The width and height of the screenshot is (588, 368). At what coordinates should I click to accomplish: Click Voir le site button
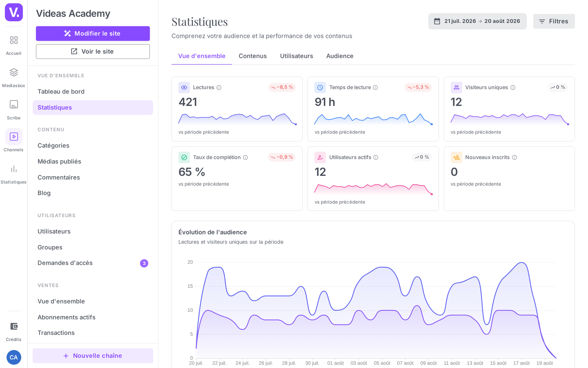point(93,52)
